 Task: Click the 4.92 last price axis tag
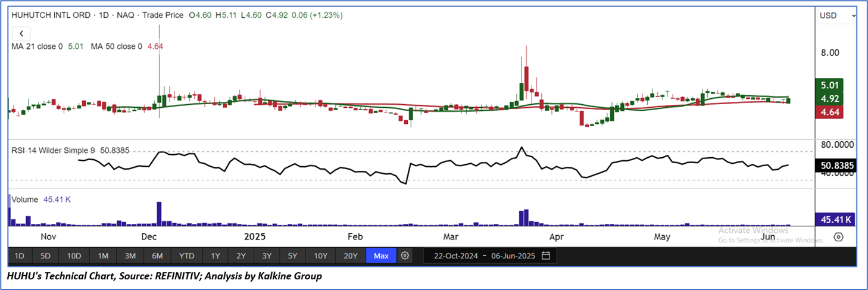coord(829,98)
